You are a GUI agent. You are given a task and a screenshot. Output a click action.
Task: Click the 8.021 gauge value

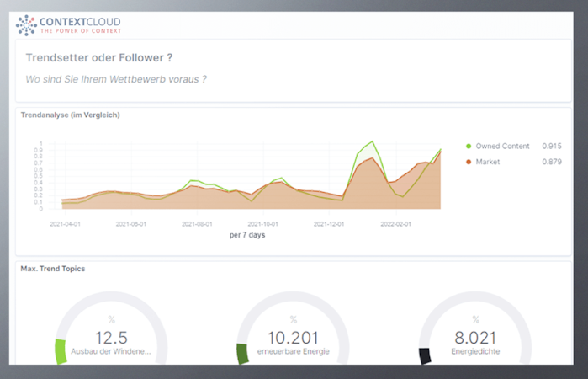coord(475,338)
